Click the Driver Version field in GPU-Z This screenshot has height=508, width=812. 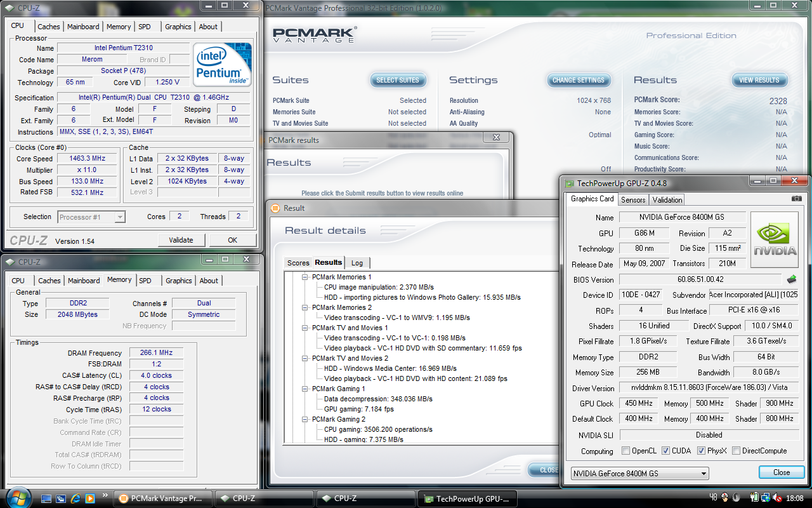coord(708,389)
